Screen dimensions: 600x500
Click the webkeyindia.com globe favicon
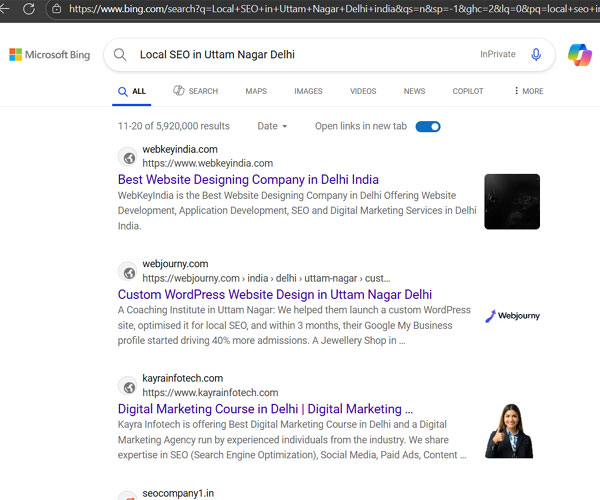click(x=128, y=157)
